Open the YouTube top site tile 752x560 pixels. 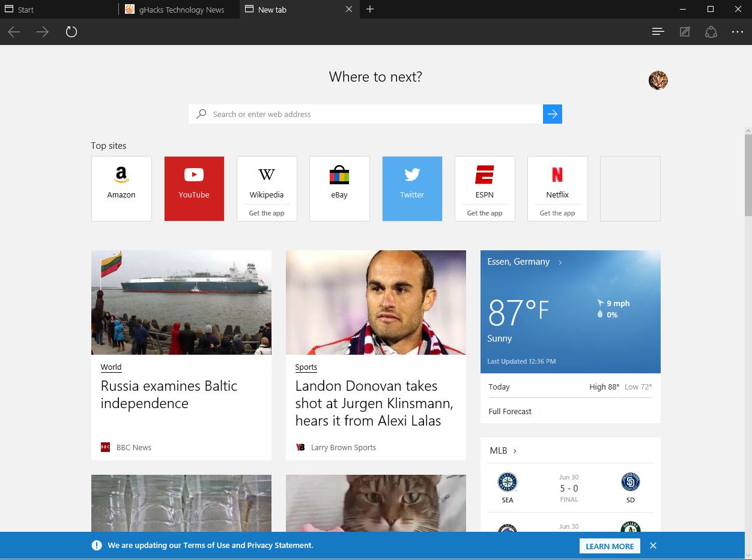click(x=194, y=188)
